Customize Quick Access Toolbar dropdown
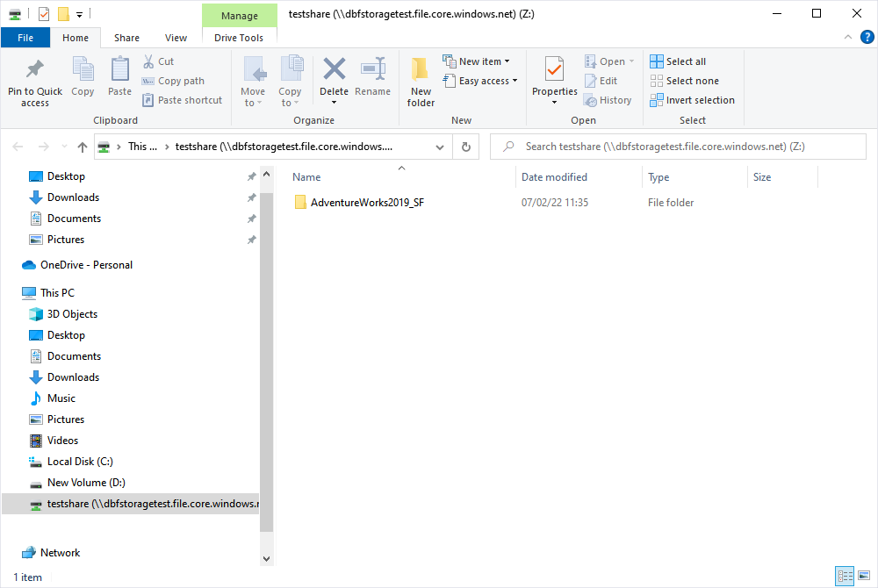Image resolution: width=878 pixels, height=588 pixels. click(80, 15)
